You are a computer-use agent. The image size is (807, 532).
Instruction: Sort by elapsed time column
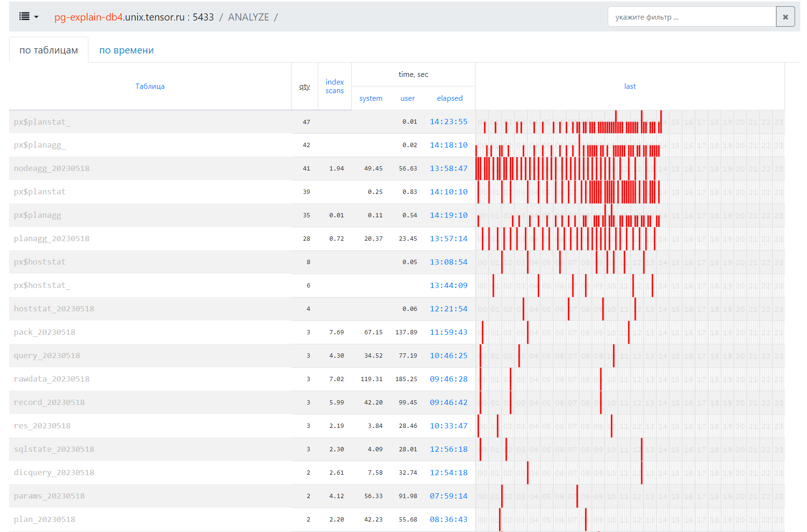(450, 98)
